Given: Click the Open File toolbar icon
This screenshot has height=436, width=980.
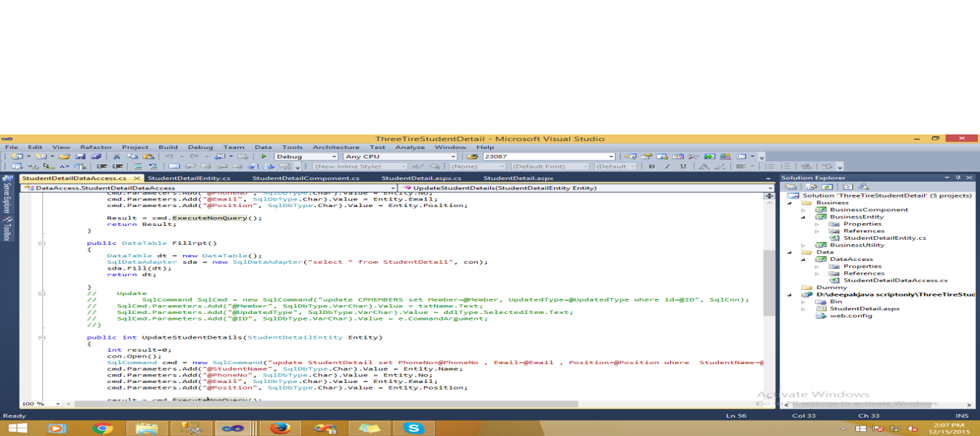Looking at the screenshot, I should click(x=64, y=156).
